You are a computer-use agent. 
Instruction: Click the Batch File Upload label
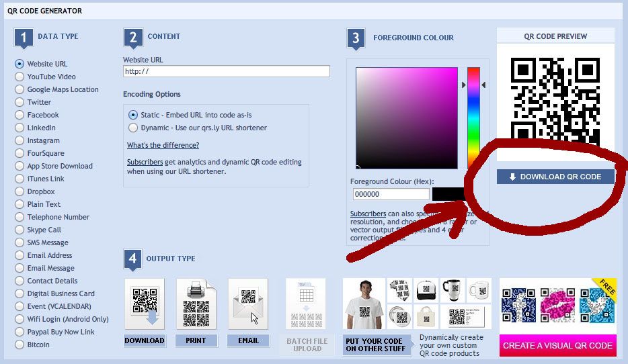(307, 345)
